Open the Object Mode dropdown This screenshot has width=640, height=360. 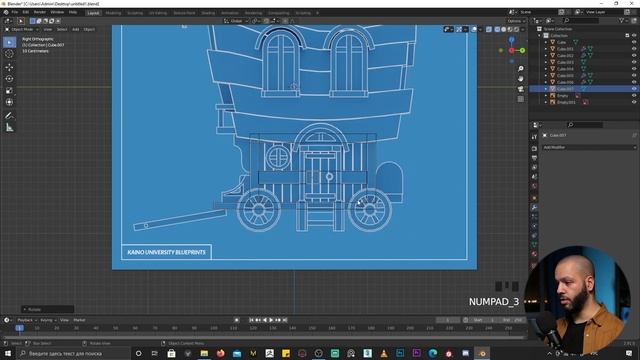[x=22, y=29]
